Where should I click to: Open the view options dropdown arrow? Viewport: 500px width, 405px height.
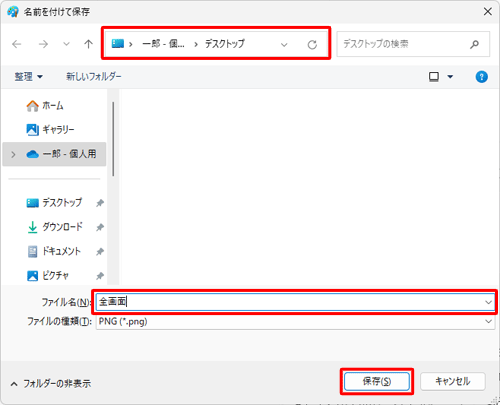tap(450, 77)
